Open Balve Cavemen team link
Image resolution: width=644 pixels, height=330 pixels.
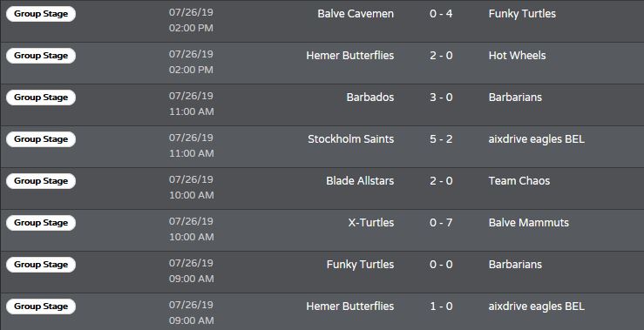[356, 14]
